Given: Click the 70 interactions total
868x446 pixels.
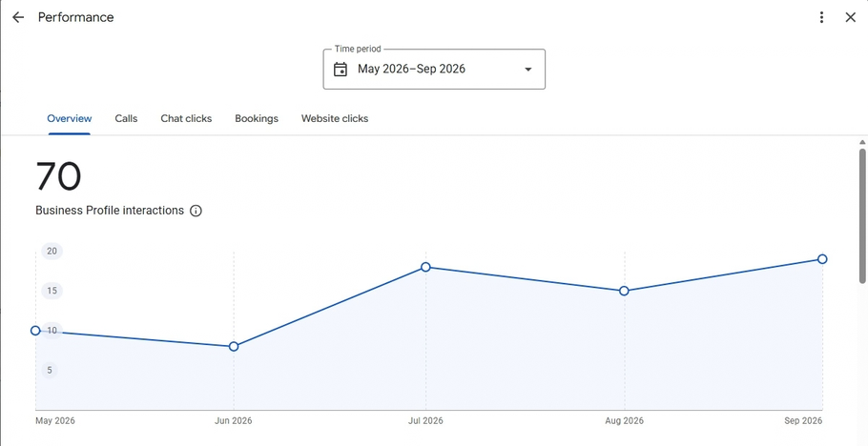Looking at the screenshot, I should tap(58, 176).
